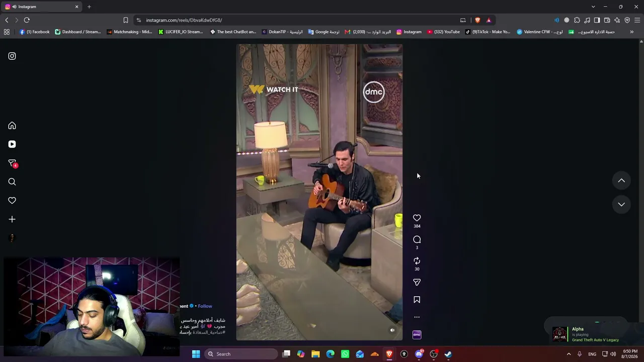View site information next to the URL
This screenshot has width=644, height=362.
click(x=138, y=20)
